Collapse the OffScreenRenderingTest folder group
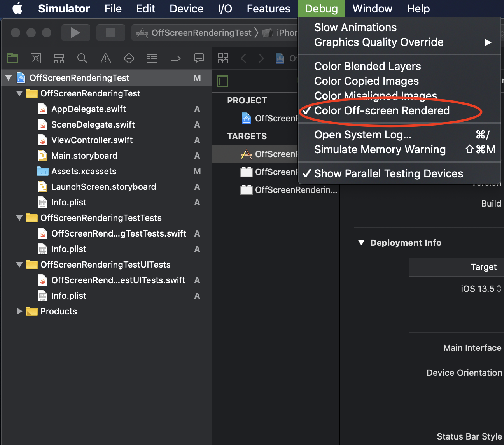This screenshot has height=445, width=504. tap(19, 93)
